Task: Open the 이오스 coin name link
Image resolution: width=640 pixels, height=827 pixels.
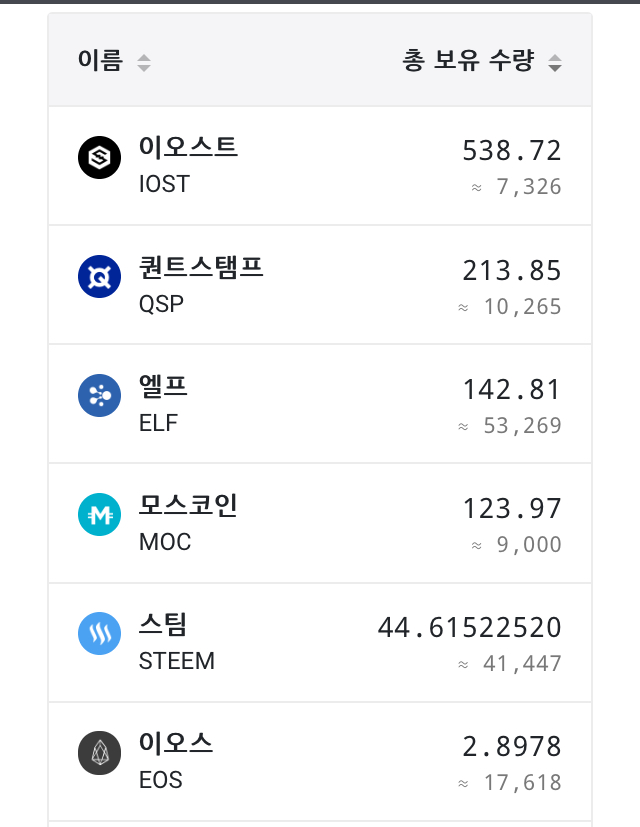Action: pos(176,744)
